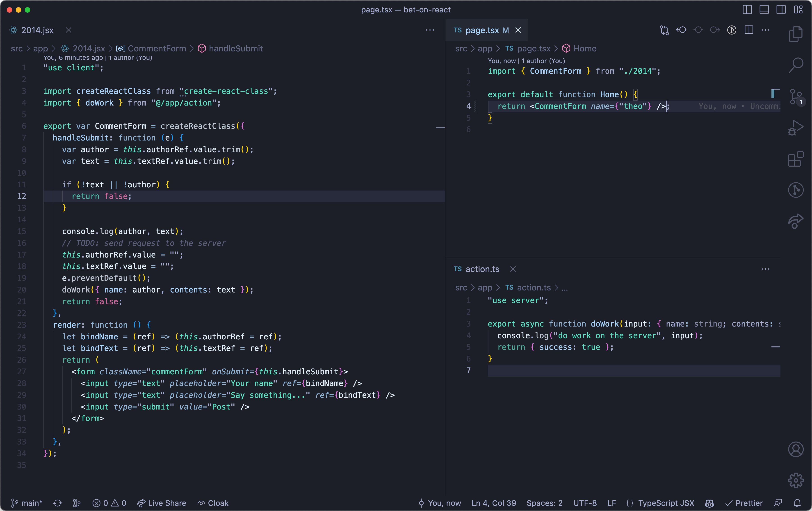Toggle secondary side bar layout icon
Image resolution: width=812 pixels, height=511 pixels.
[781, 10]
